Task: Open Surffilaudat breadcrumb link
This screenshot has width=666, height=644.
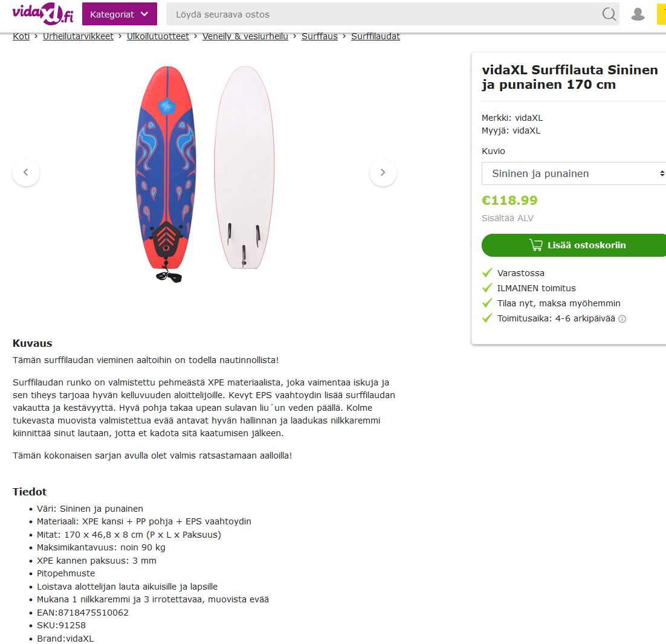Action: [375, 36]
